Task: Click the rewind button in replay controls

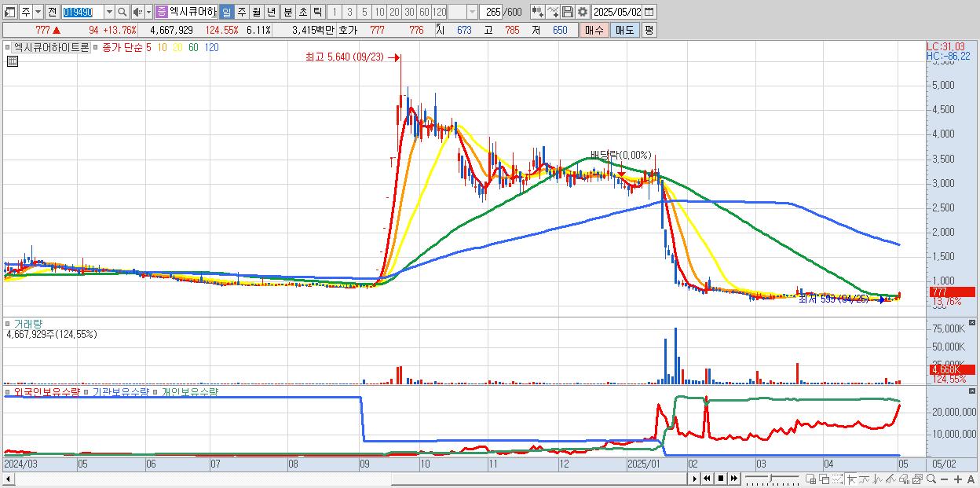Action: pyautogui.click(x=707, y=479)
